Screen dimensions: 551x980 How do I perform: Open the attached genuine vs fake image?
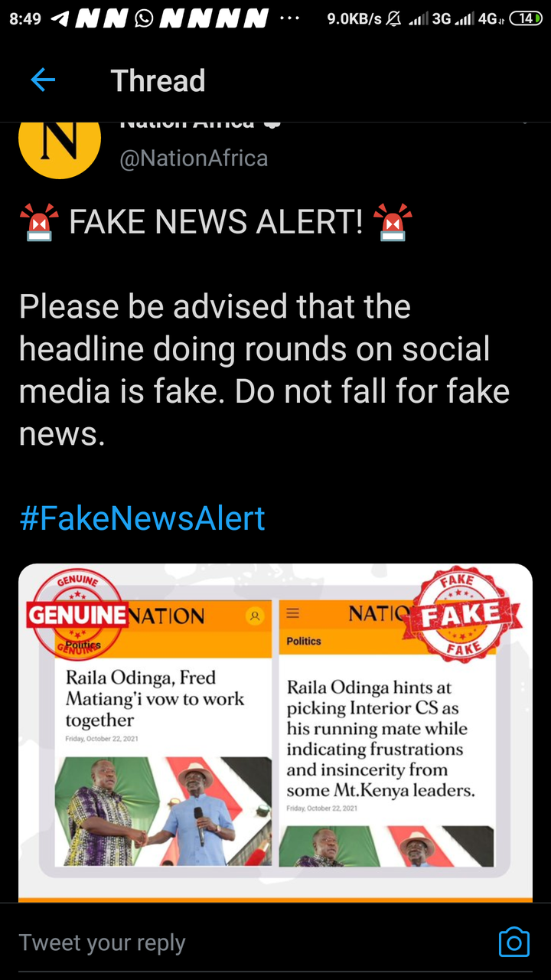point(275,732)
